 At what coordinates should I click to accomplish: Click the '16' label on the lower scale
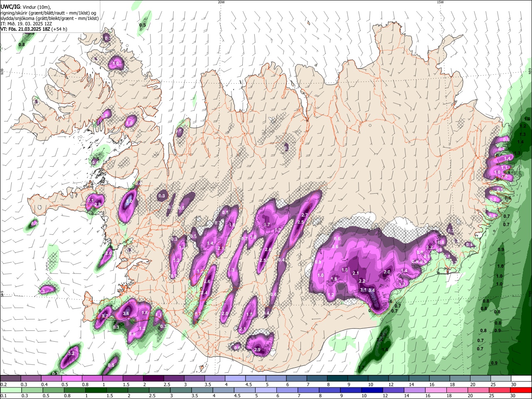coord(428,396)
